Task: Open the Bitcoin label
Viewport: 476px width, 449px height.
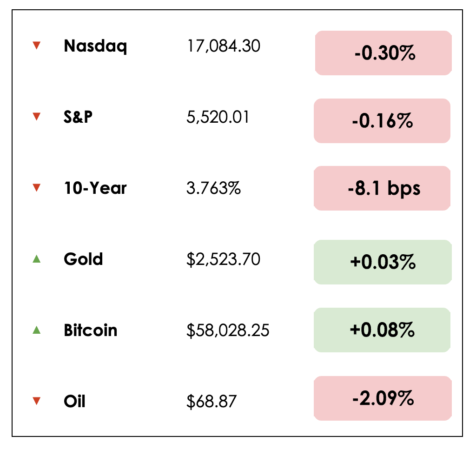Action: tap(91, 330)
